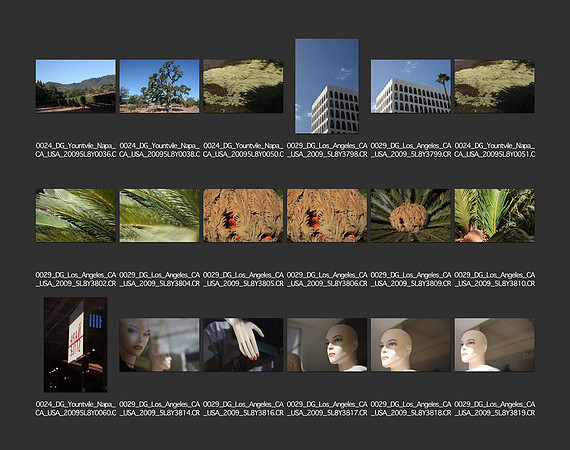The image size is (570, 450).
Task: Click filename label ending 5L8Y3809.CR
Action: tap(411, 279)
